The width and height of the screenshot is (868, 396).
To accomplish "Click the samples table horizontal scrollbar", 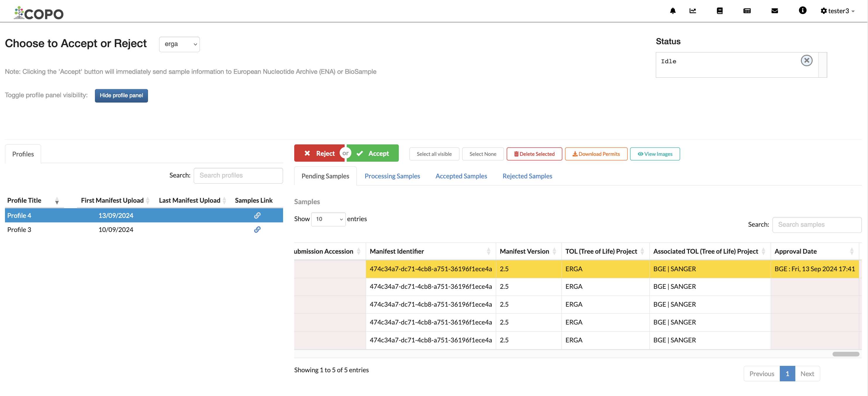I will (845, 354).
